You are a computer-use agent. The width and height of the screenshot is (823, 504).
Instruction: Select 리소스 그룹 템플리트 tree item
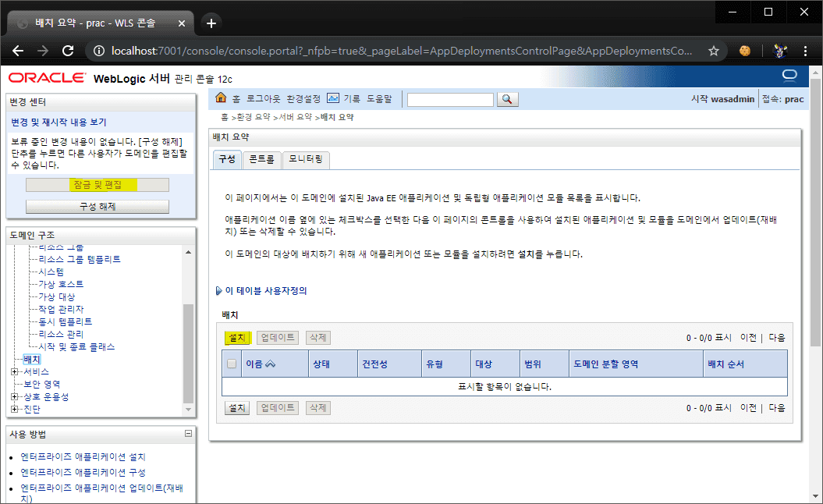(80, 259)
